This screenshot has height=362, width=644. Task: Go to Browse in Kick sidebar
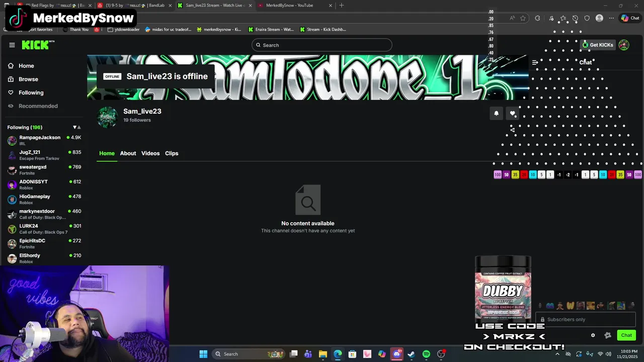point(23,79)
